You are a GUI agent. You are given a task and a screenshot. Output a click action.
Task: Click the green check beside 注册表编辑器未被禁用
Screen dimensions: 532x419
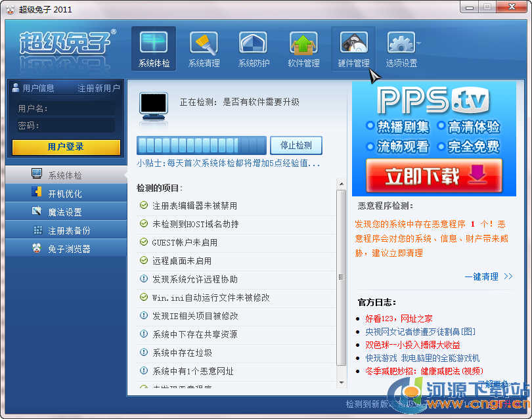144,205
